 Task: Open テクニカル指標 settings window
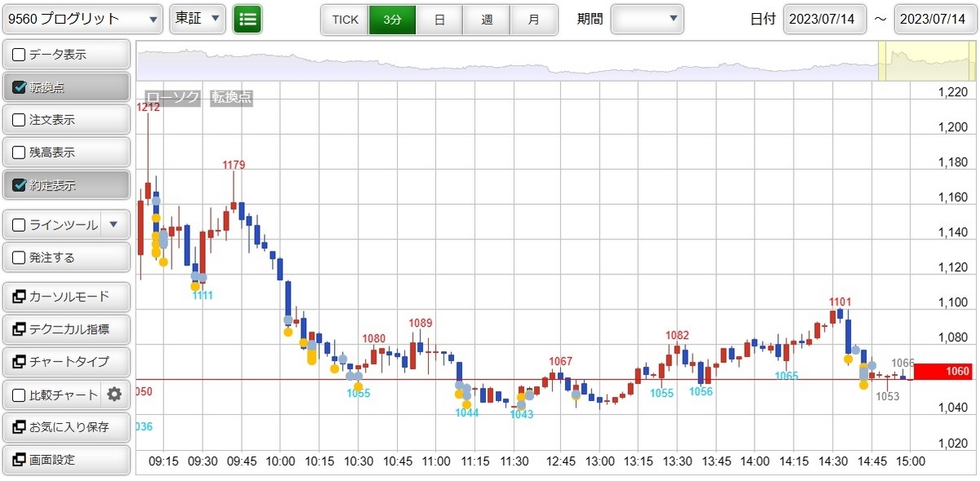(x=66, y=329)
